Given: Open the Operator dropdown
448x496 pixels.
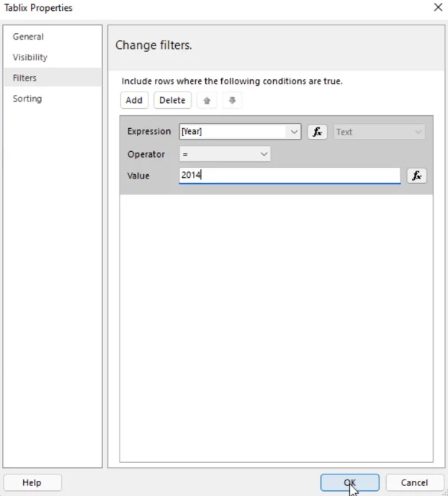Looking at the screenshot, I should [x=225, y=154].
